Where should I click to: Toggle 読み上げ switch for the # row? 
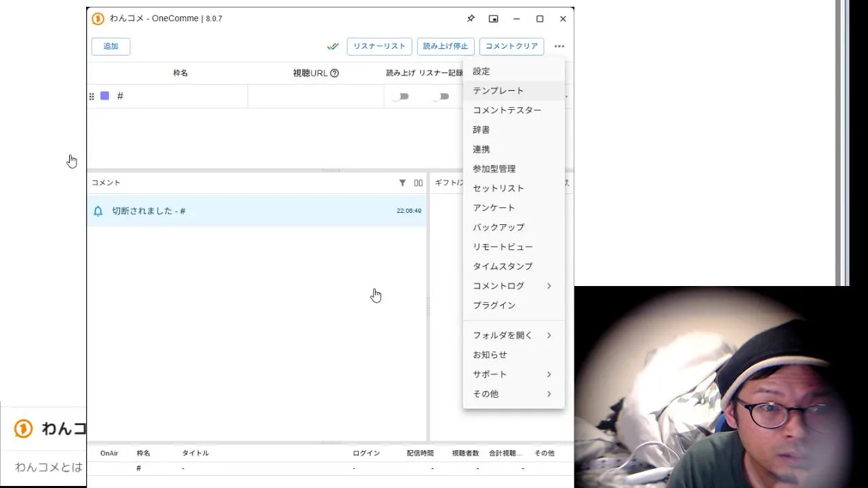pyautogui.click(x=401, y=96)
